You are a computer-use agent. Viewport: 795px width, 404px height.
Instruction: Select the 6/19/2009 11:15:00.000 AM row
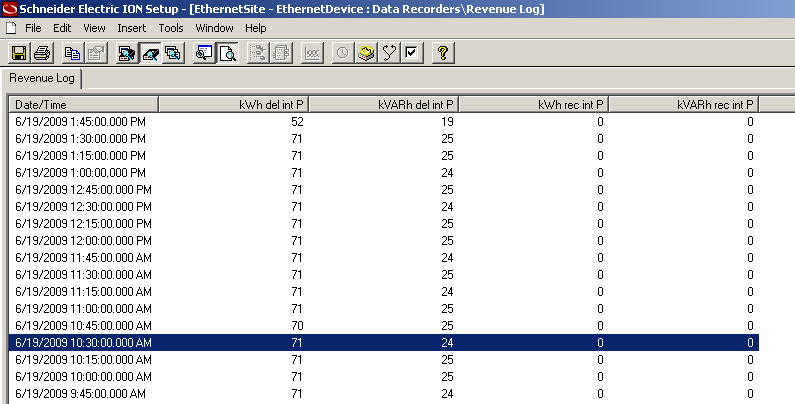pyautogui.click(x=384, y=291)
